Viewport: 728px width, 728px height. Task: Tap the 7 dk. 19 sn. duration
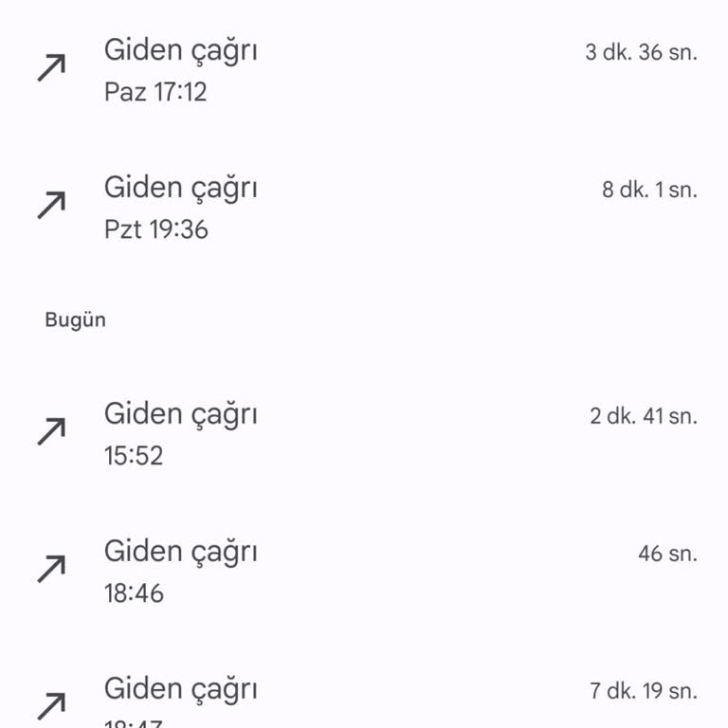[x=644, y=691]
